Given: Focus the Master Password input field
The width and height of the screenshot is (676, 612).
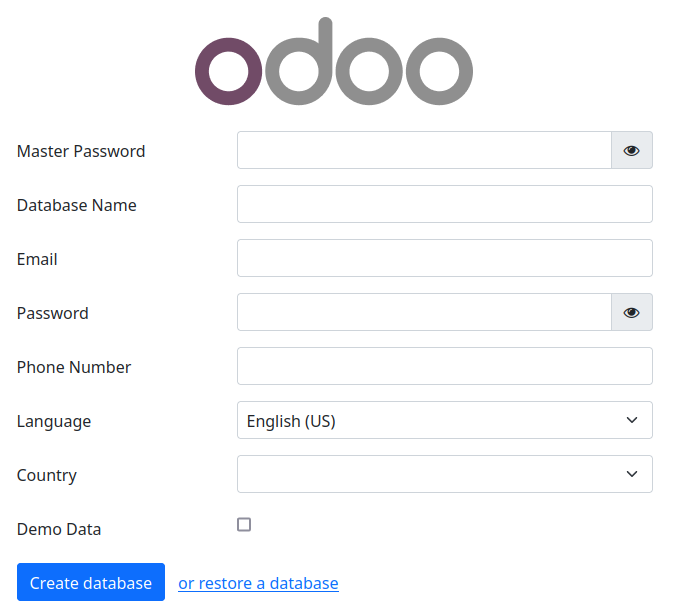Looking at the screenshot, I should coord(424,150).
